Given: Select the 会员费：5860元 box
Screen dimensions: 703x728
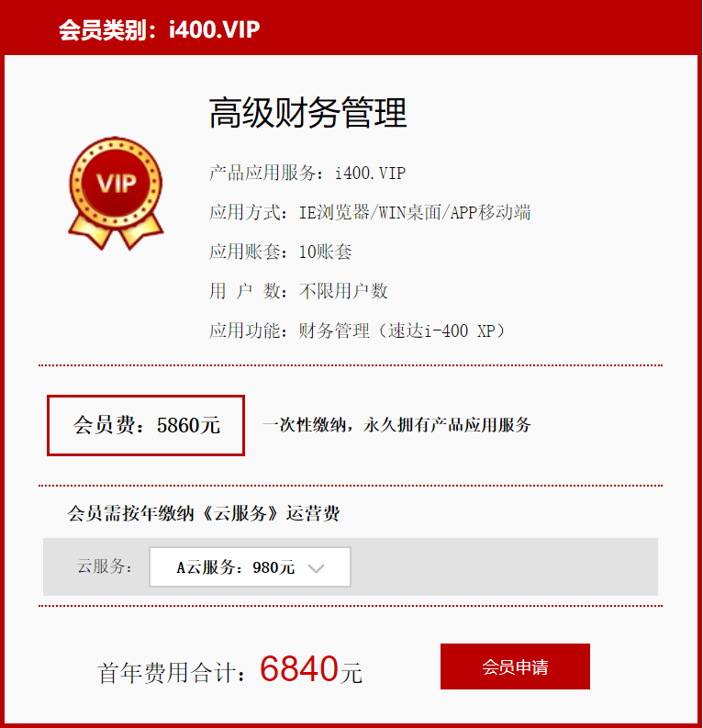Looking at the screenshot, I should 146,425.
